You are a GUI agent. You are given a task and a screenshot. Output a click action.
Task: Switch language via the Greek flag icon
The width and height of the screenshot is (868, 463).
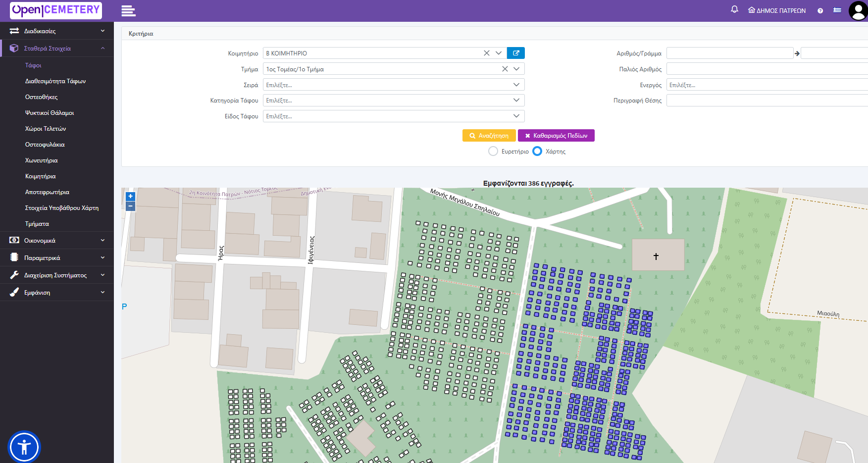point(837,10)
